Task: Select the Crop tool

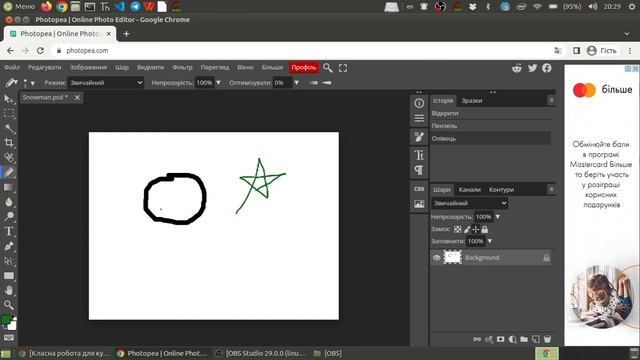Action: coord(9,143)
